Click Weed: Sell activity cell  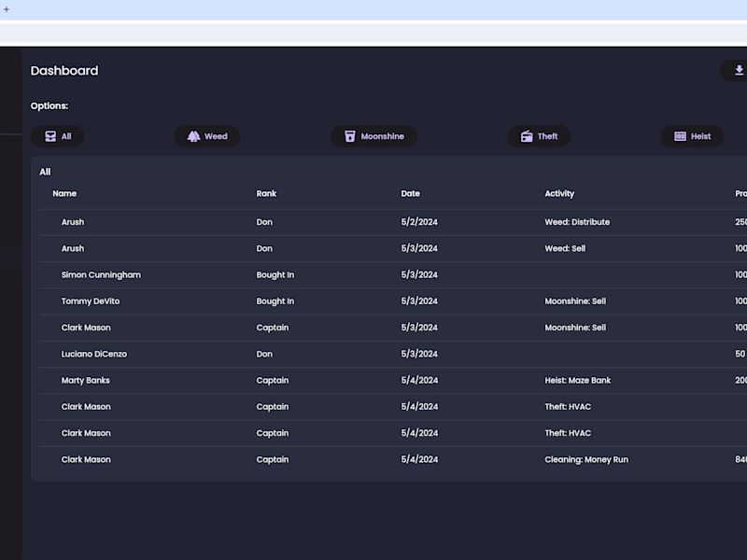tap(565, 248)
